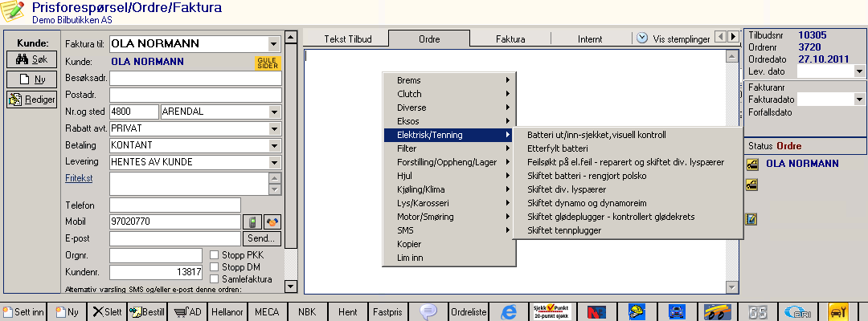Click the Rediger customer button

coord(31,100)
